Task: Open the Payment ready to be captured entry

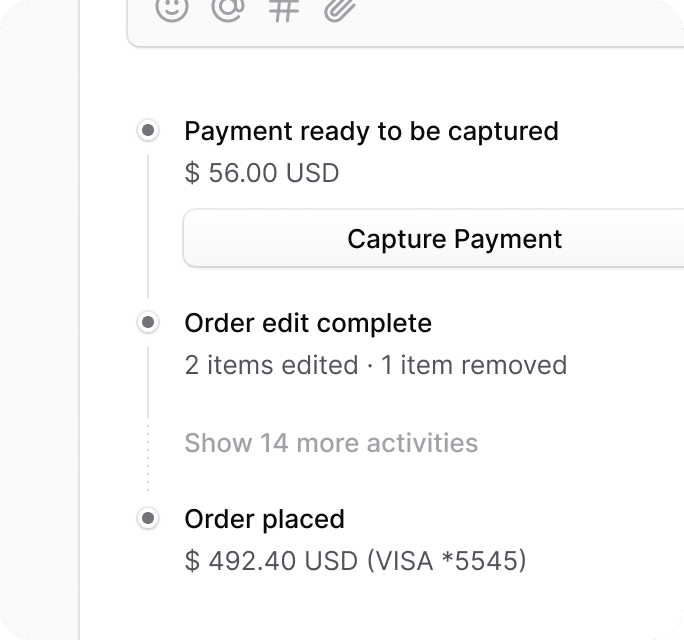Action: (371, 131)
